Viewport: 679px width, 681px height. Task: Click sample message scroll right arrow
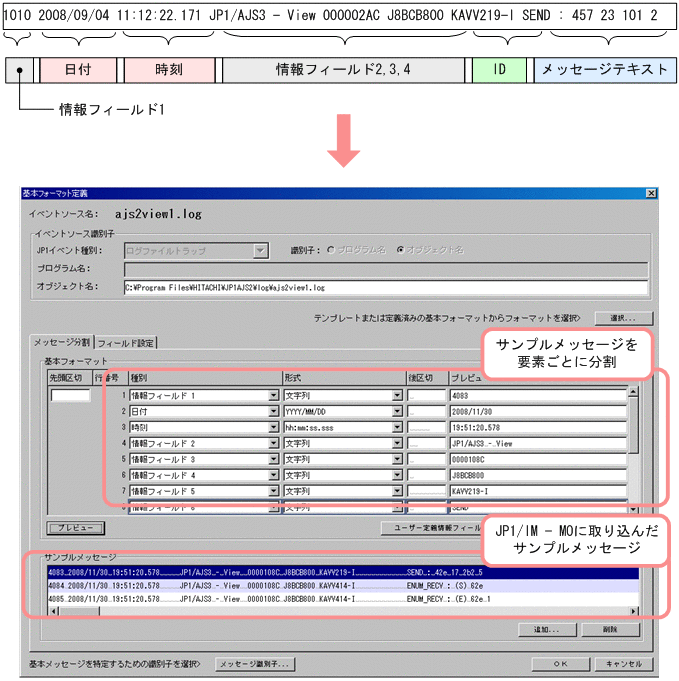tap(634, 611)
